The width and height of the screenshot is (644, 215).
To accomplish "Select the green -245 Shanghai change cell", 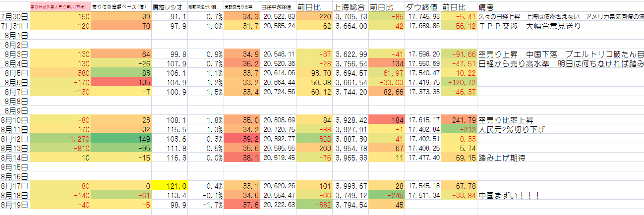I will [x=387, y=195].
